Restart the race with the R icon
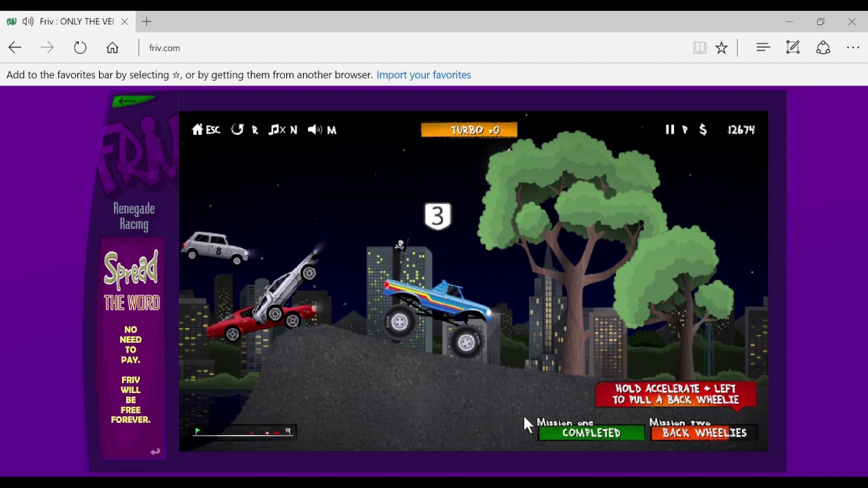The width and height of the screenshot is (868, 488). pos(245,129)
